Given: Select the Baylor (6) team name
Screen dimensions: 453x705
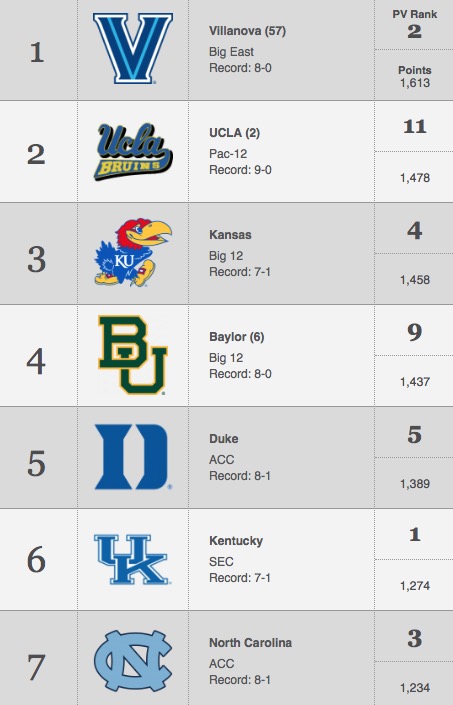Looking at the screenshot, I should pos(236,337).
